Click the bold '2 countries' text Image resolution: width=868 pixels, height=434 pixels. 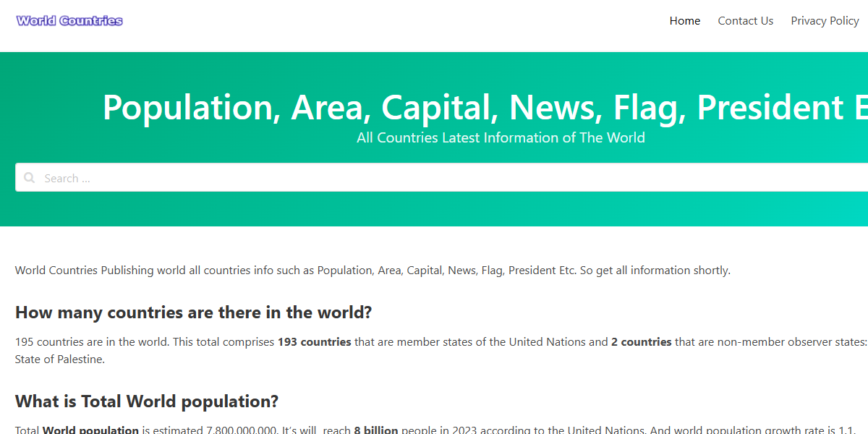pyautogui.click(x=641, y=342)
